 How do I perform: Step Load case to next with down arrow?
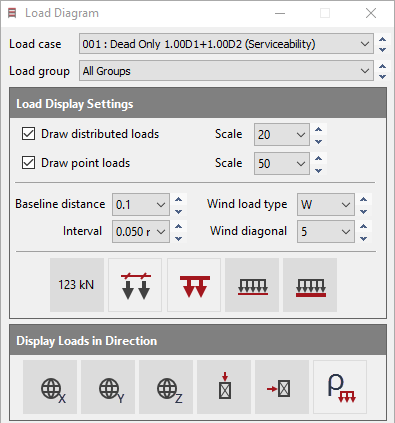[x=383, y=50]
